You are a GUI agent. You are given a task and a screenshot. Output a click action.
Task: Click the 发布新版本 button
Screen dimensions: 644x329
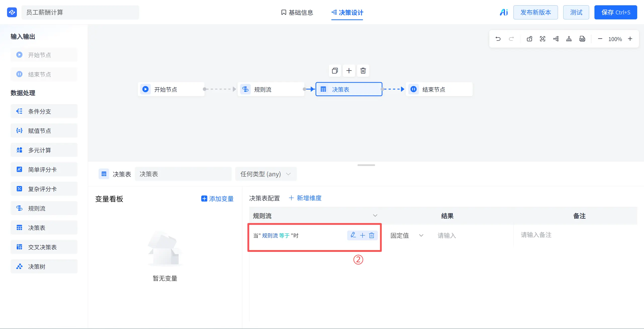pos(536,12)
